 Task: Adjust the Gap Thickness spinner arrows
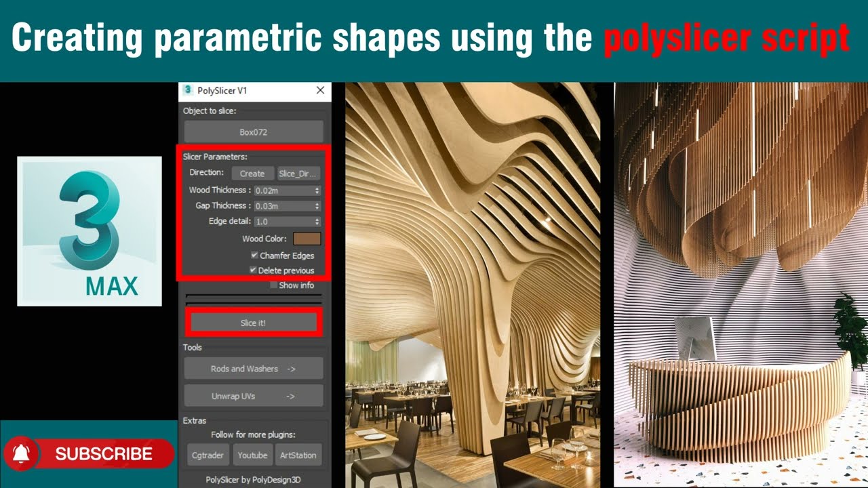317,206
